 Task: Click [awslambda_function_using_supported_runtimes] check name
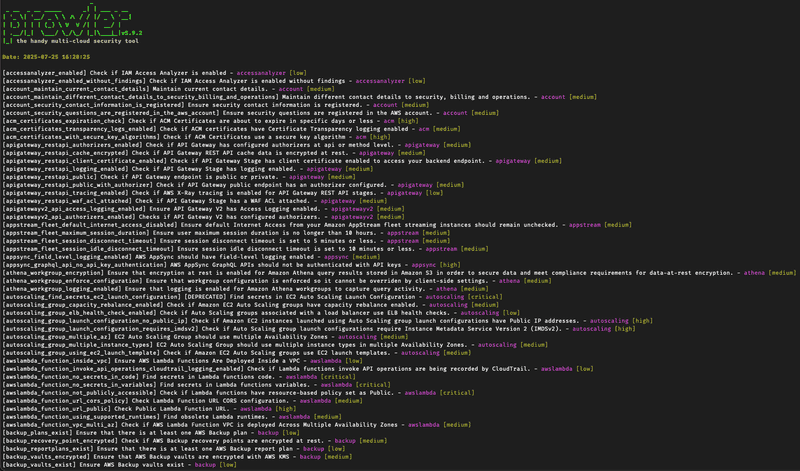[81, 417]
